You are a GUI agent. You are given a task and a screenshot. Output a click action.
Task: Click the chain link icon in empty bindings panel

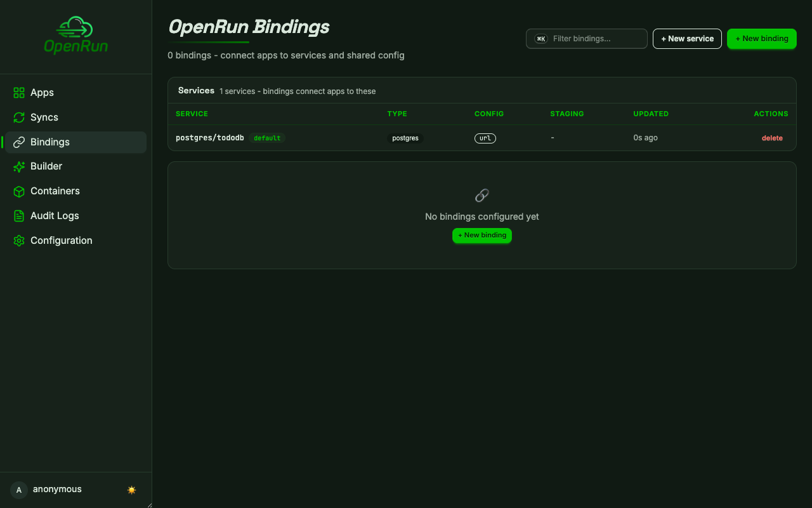[482, 196]
